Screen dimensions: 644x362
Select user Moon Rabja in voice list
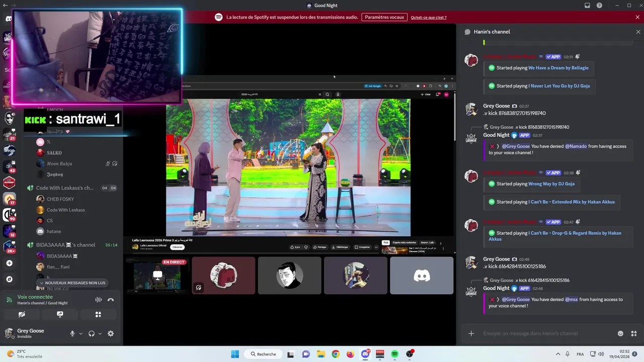point(59,163)
